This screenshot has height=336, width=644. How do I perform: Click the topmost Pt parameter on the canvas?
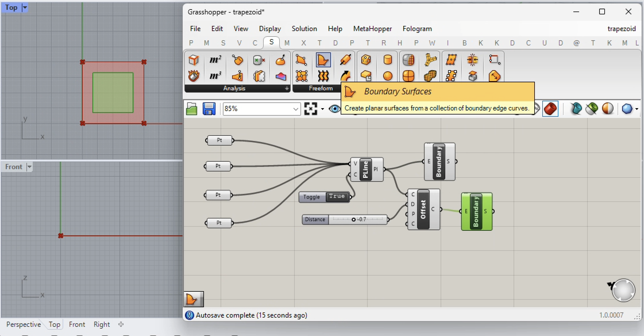(219, 140)
